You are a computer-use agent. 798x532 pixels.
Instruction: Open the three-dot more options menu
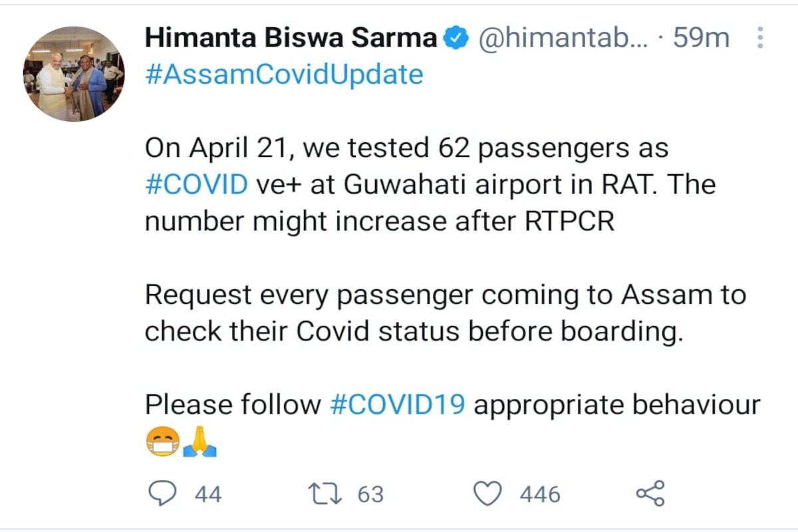(759, 39)
